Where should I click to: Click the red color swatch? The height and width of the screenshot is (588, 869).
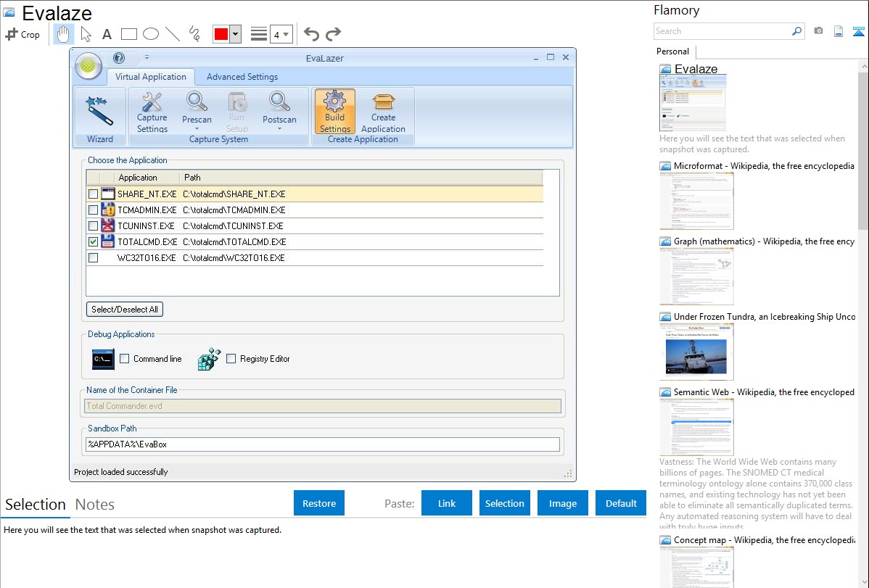coord(221,34)
